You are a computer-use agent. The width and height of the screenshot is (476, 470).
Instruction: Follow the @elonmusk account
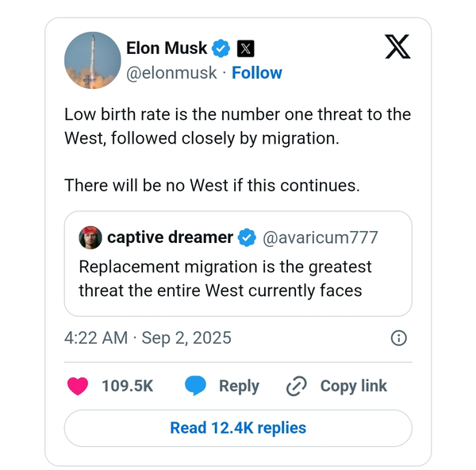pyautogui.click(x=256, y=73)
